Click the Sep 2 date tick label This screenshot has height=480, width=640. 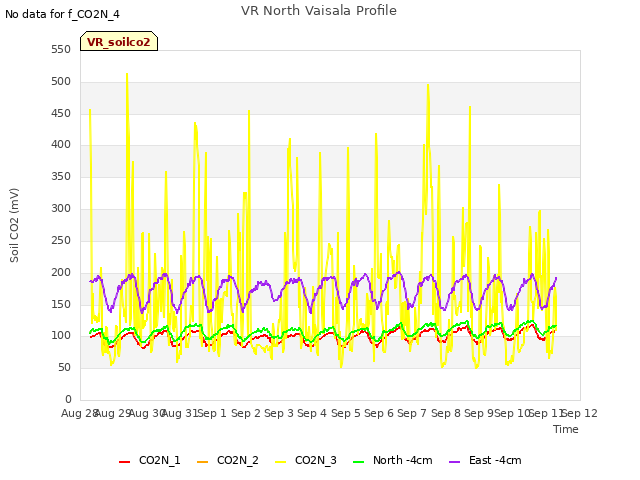coord(246,413)
